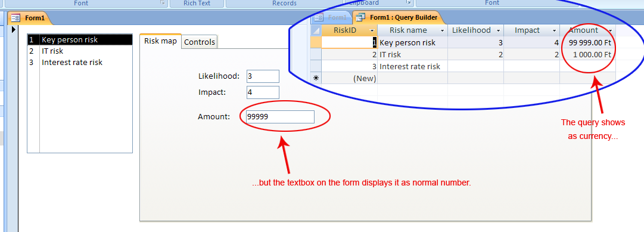Click the Likelihood cell of Key person risk

click(475, 42)
